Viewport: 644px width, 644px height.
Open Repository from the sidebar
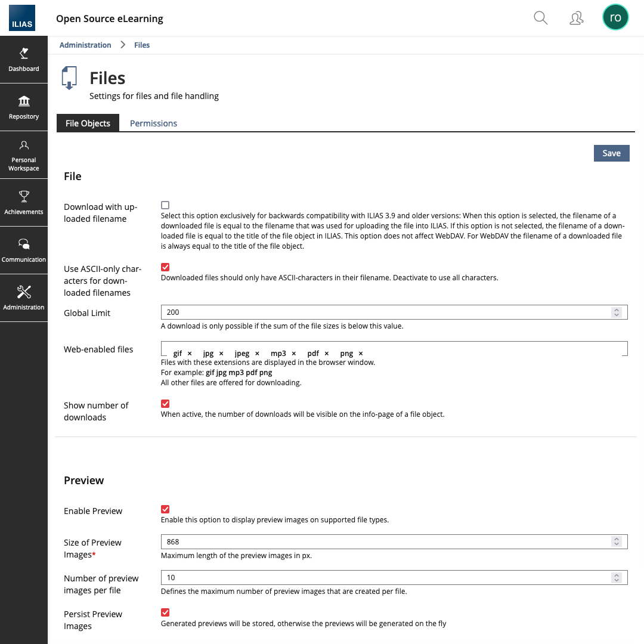tap(24, 107)
